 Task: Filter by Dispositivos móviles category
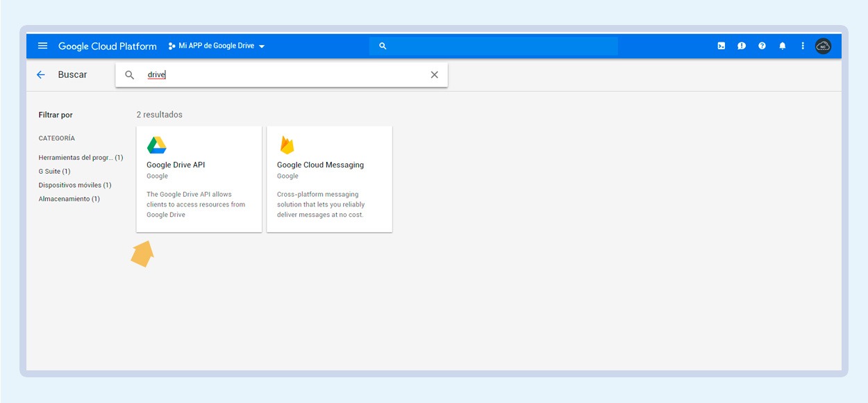(75, 185)
